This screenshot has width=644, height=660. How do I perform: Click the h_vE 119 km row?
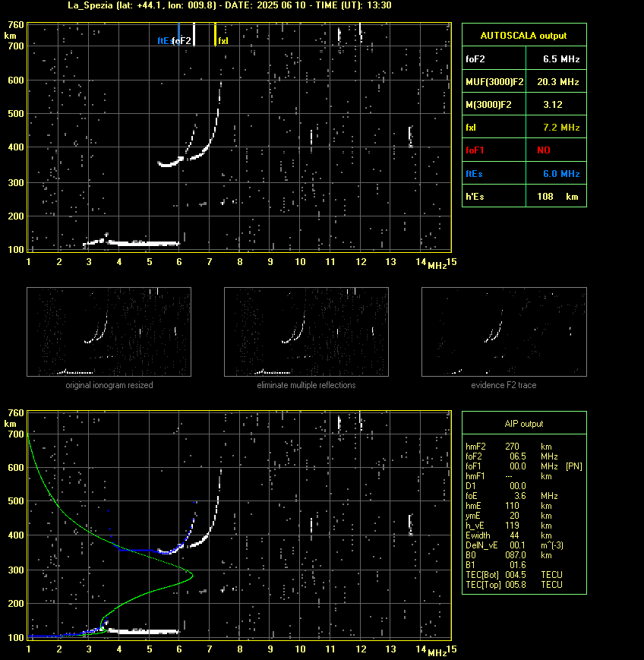coord(509,526)
